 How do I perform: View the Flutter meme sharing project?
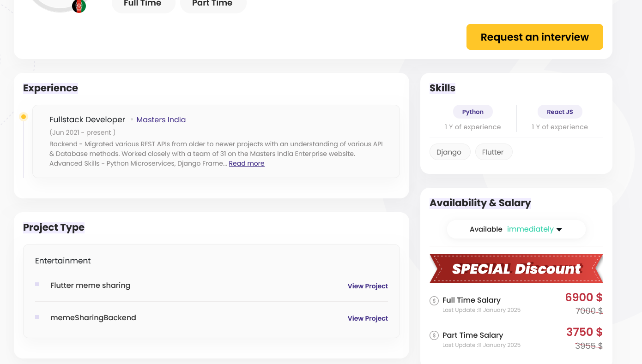368,286
